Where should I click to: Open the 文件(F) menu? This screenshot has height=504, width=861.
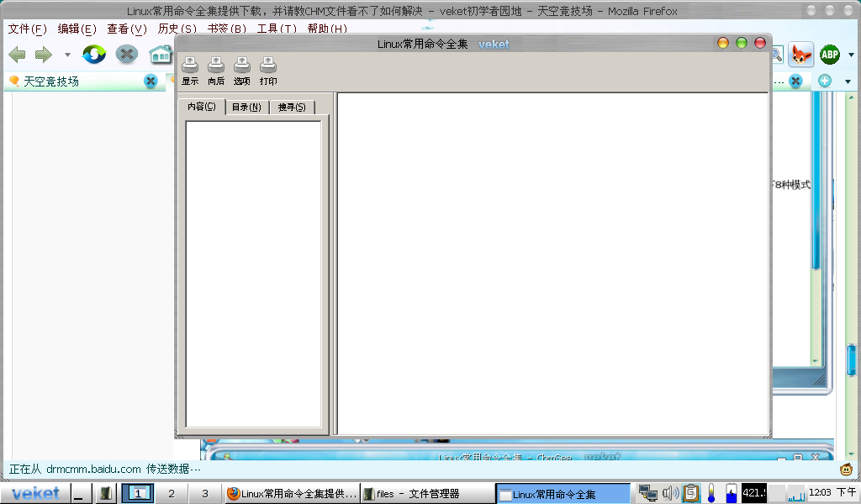(27, 29)
